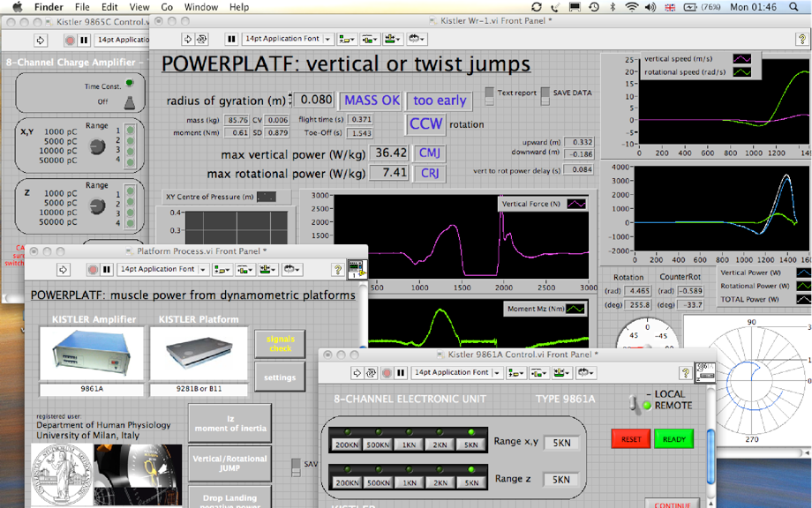Launch the Vertical/Rotational JUMP module
Image resolution: width=812 pixels, height=508 pixels.
[230, 463]
